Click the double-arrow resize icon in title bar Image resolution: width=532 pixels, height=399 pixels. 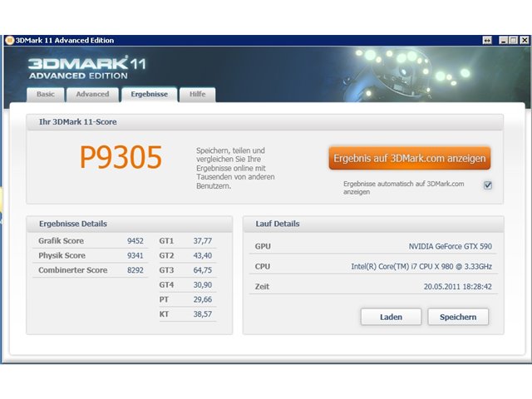[487, 41]
